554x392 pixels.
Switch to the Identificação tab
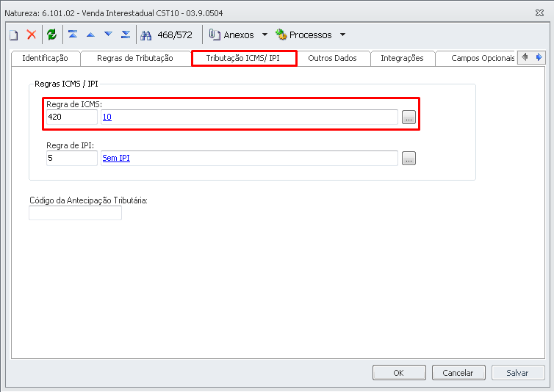(46, 58)
